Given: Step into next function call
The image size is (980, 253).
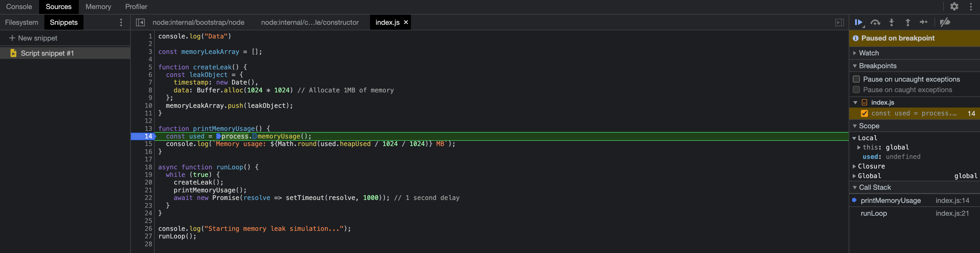Looking at the screenshot, I should 891,22.
